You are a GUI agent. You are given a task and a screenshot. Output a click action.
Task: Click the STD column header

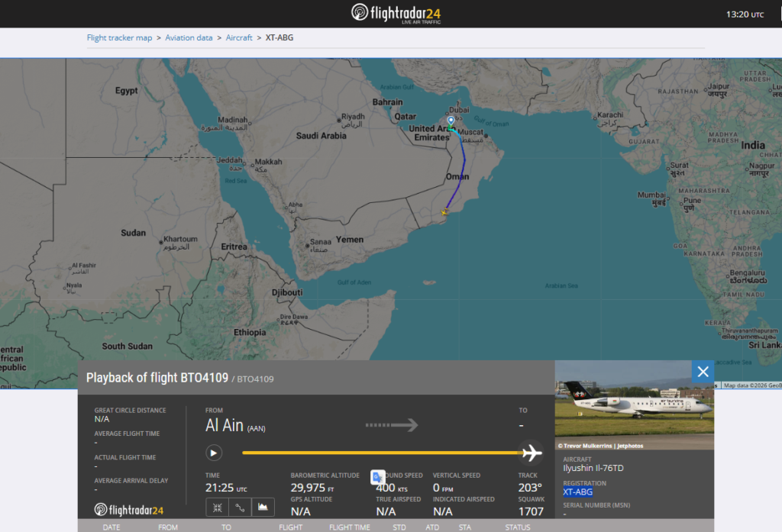pyautogui.click(x=399, y=527)
